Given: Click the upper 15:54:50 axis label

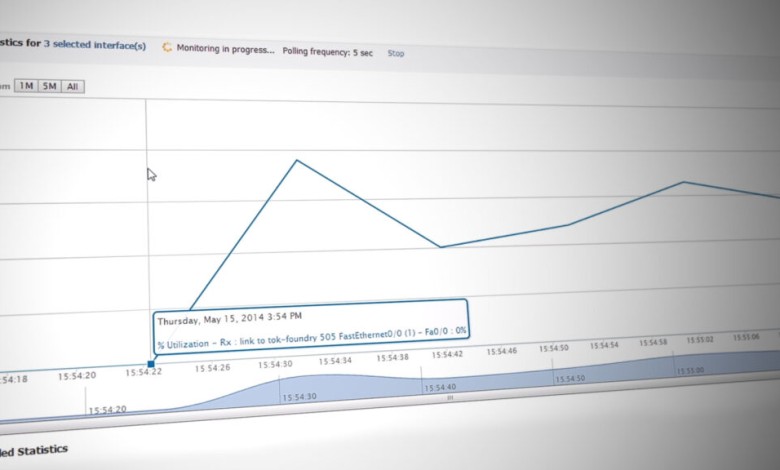Looking at the screenshot, I should coord(554,349).
